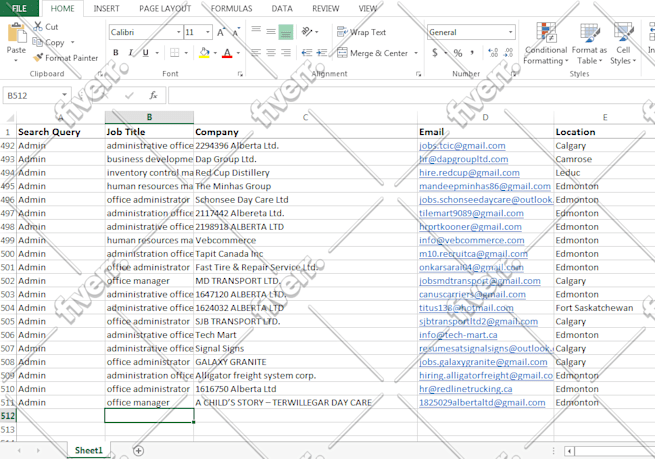Click Align Left icon
The height and width of the screenshot is (459, 655).
click(x=256, y=53)
